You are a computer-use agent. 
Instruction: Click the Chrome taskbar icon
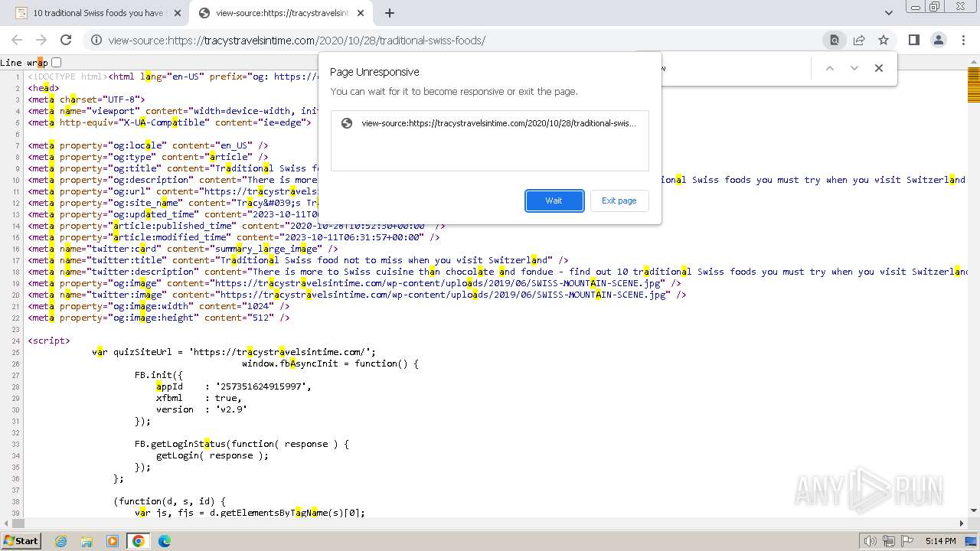click(x=138, y=541)
